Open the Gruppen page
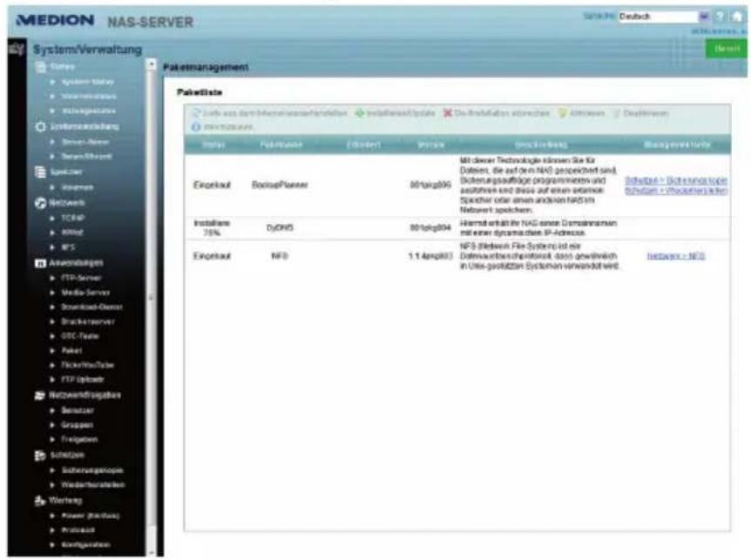751x560 pixels. (78, 425)
